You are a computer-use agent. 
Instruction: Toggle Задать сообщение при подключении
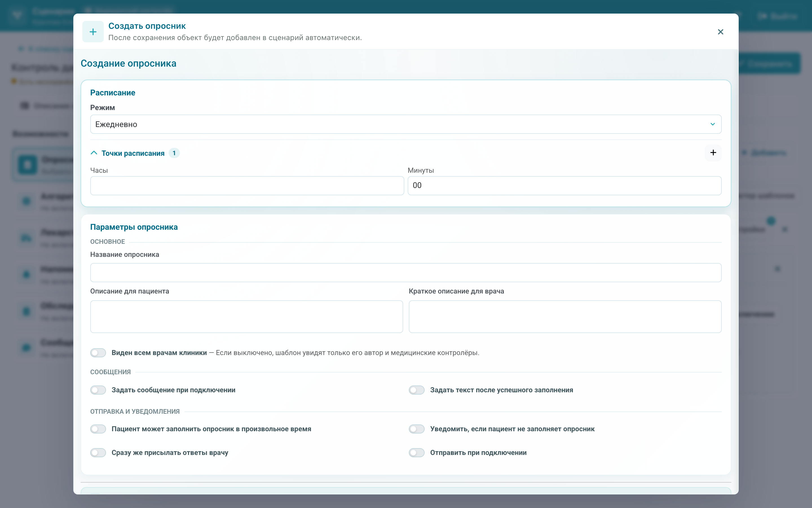(98, 390)
